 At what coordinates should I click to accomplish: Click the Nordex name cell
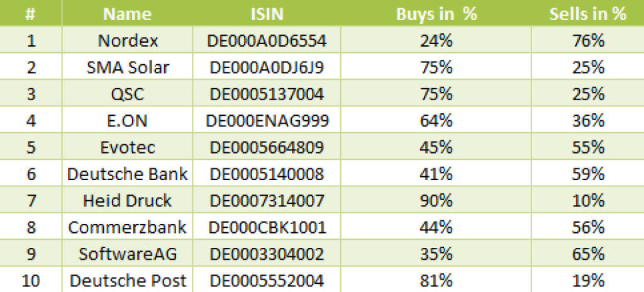128,41
